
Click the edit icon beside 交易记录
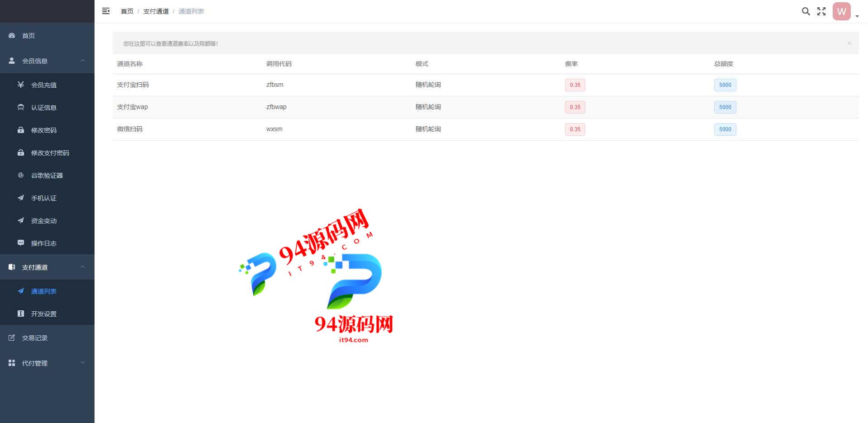(12, 337)
